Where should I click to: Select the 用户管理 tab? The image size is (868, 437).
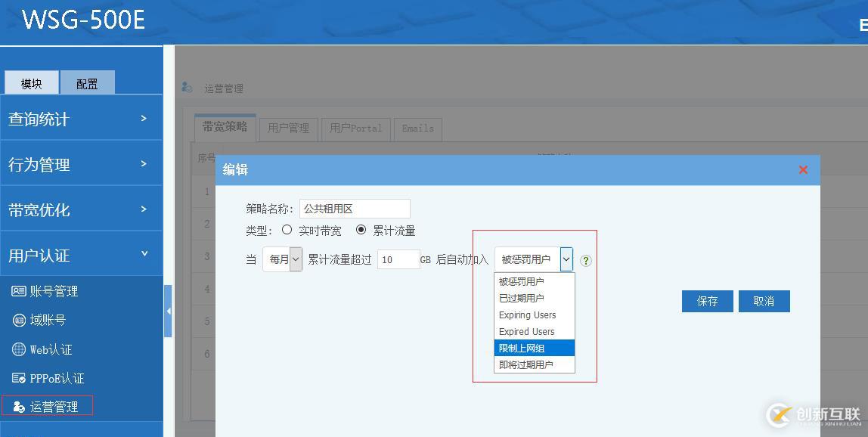click(288, 129)
